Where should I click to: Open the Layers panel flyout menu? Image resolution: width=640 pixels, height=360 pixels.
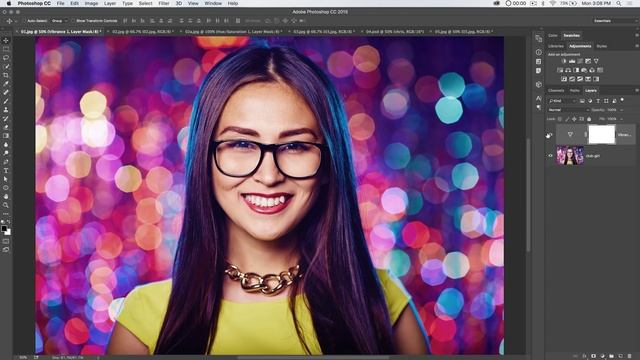pos(636,91)
